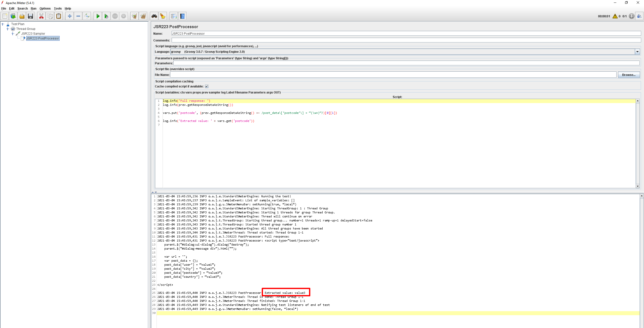Clear all results using the double-broom icon
Viewport: 644px width, 328px height.
[x=143, y=16]
